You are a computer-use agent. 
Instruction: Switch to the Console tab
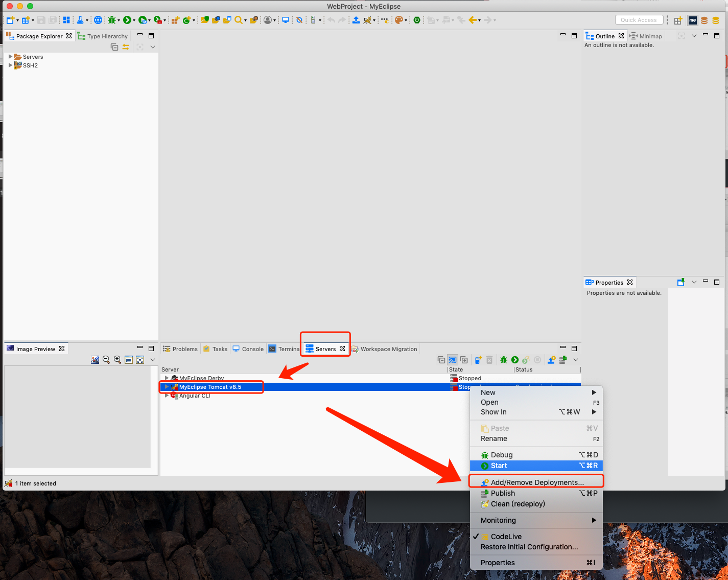coord(248,349)
